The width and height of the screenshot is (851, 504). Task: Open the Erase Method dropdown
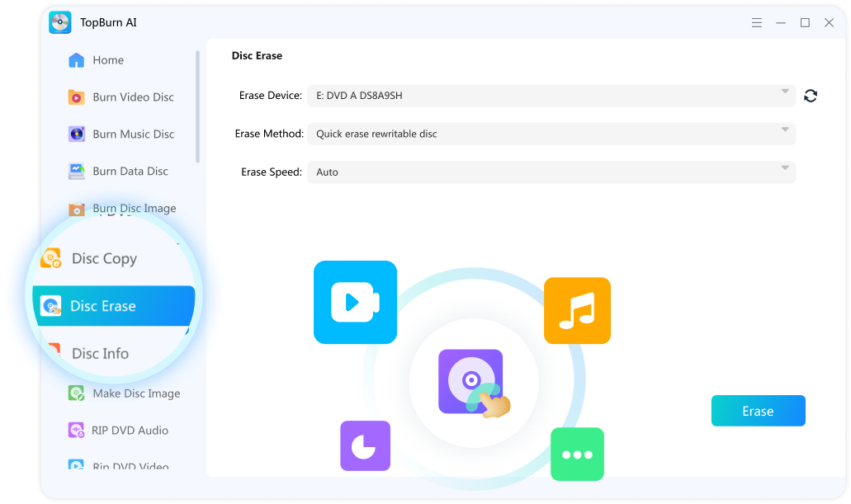551,134
